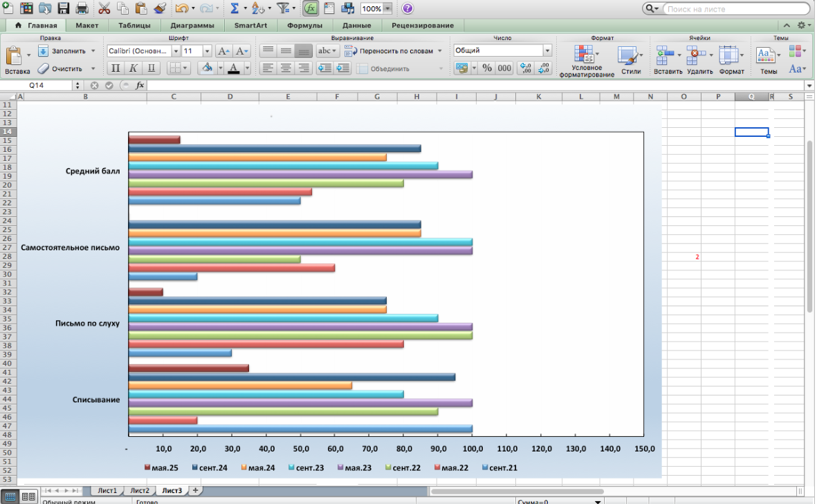Click the Cut scissors icon
The width and height of the screenshot is (817, 504).
click(x=104, y=9)
